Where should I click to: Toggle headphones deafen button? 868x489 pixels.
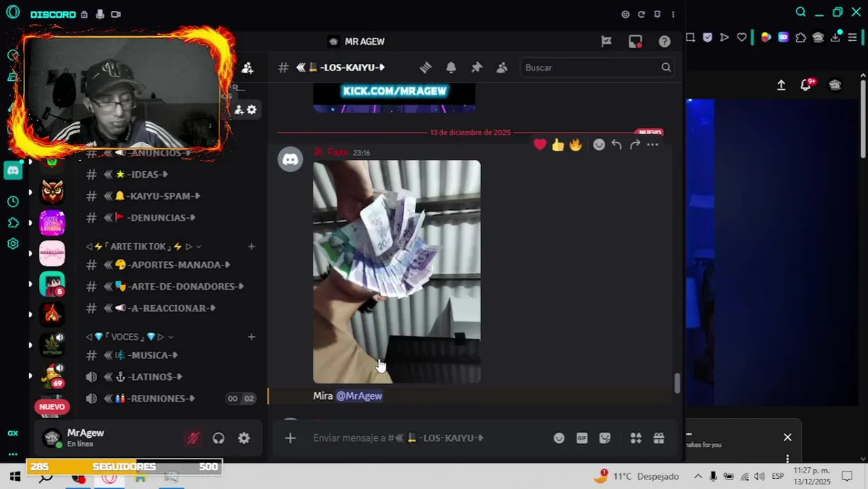point(218,438)
